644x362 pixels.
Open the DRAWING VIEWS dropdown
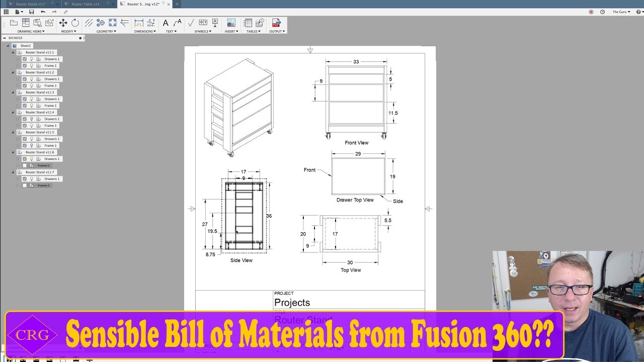(x=31, y=31)
